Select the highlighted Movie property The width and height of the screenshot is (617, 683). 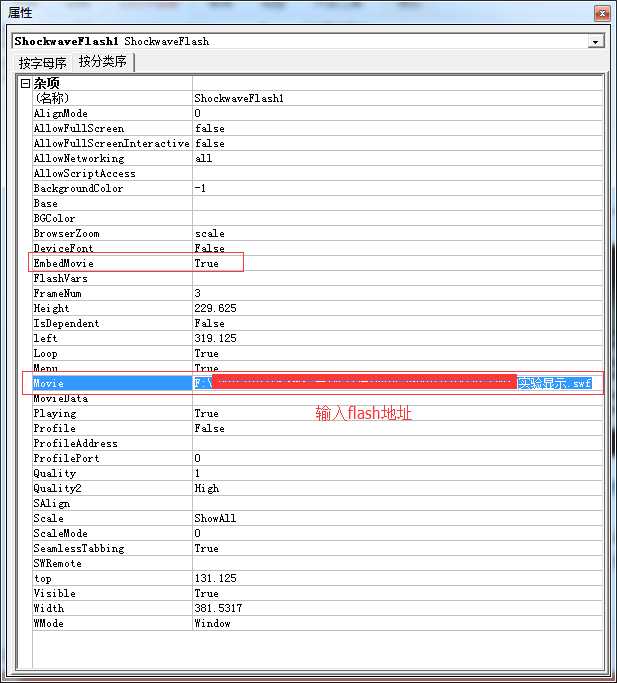pos(112,383)
